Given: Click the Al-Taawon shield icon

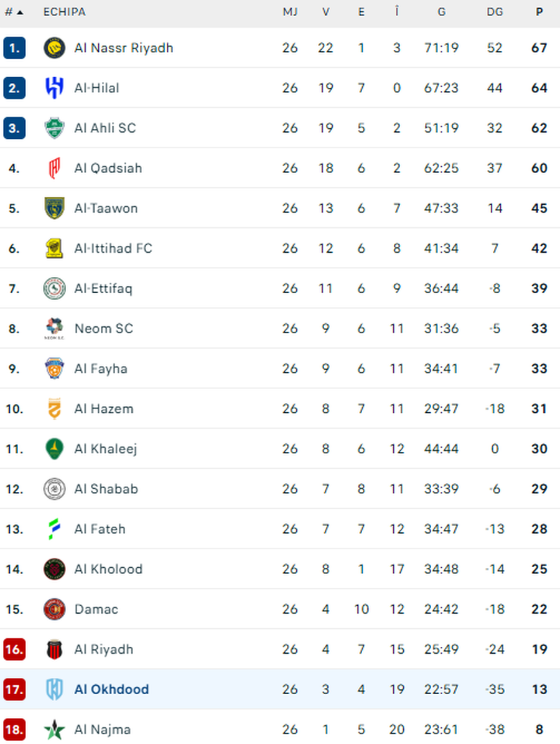Looking at the screenshot, I should (x=55, y=208).
